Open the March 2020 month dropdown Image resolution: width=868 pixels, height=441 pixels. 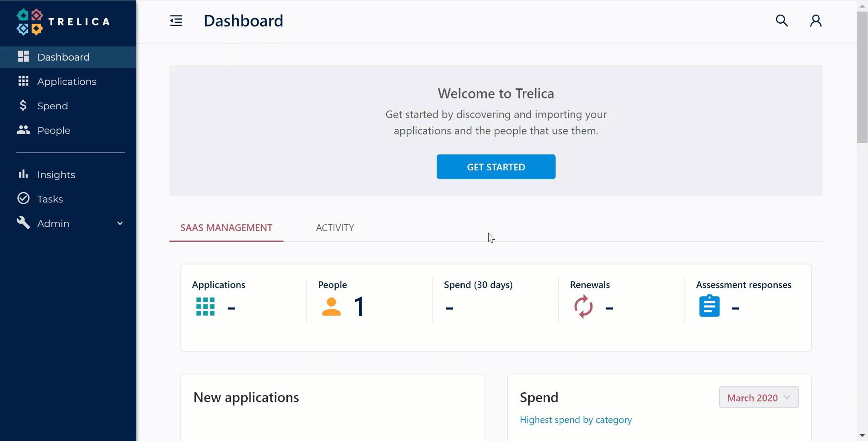coord(759,398)
